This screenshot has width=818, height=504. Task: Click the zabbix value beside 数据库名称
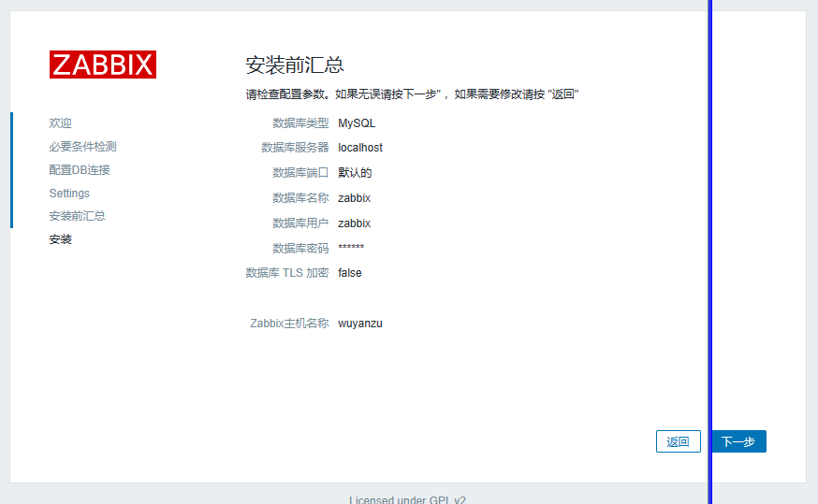pos(354,198)
